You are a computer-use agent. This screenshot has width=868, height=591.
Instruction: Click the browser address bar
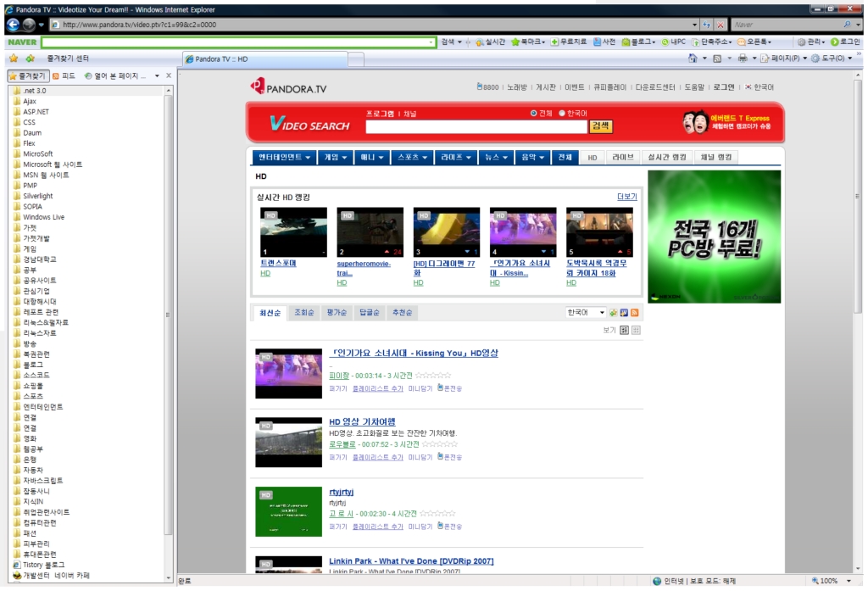pos(371,25)
